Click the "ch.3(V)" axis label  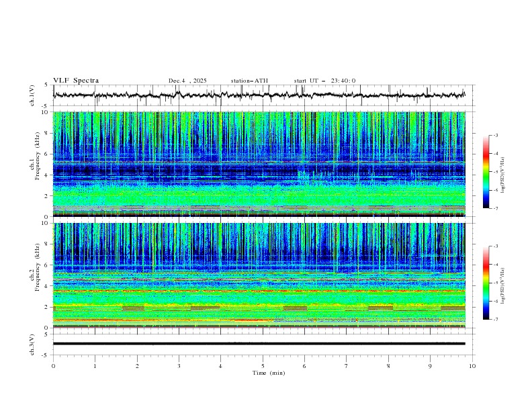pos(32,345)
